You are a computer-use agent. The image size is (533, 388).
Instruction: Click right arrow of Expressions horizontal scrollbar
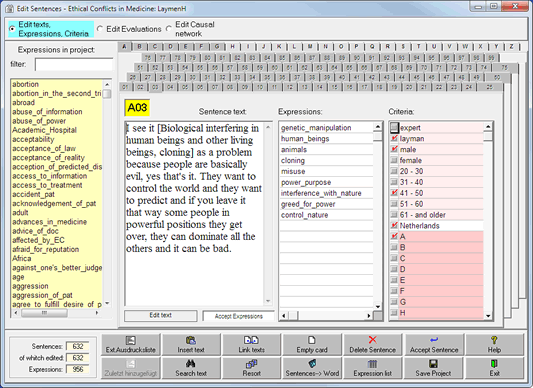tap(369, 316)
